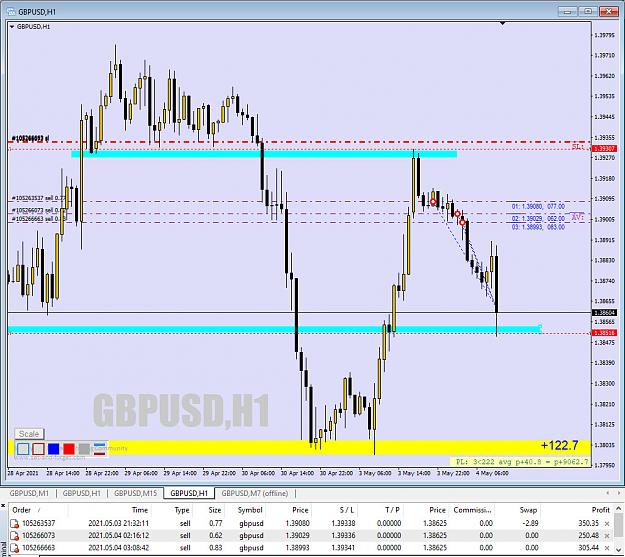Image resolution: width=625 pixels, height=557 pixels.
Task: Click the '01: 1.39080, 077.00' text label
Action: point(538,207)
